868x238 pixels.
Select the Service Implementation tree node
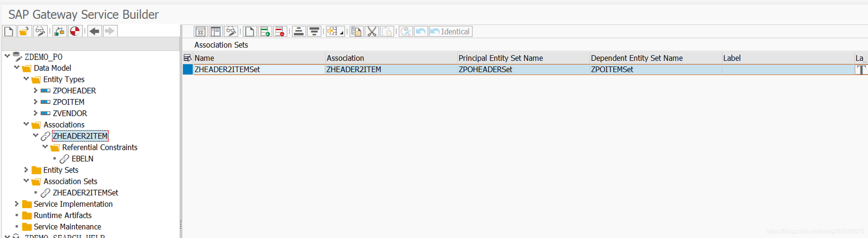(x=73, y=204)
